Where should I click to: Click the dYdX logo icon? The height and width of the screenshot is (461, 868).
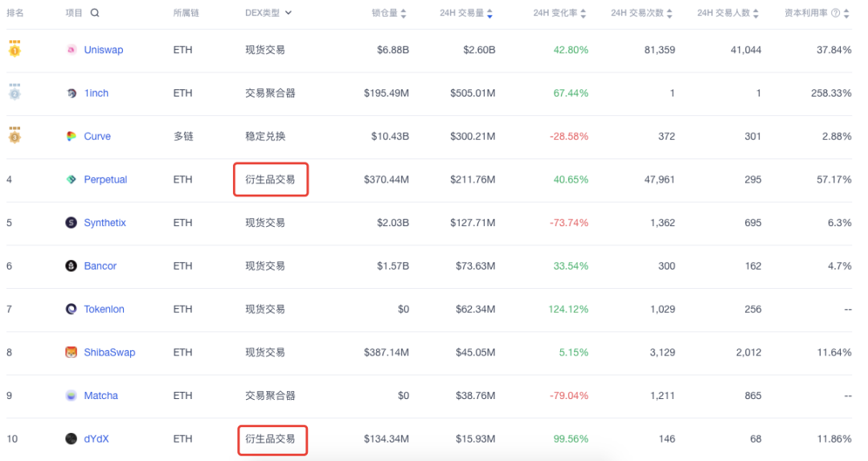click(x=72, y=438)
